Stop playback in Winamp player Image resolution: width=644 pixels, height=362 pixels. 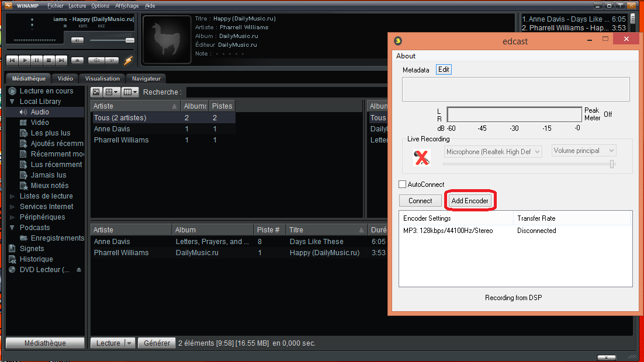[x=49, y=60]
